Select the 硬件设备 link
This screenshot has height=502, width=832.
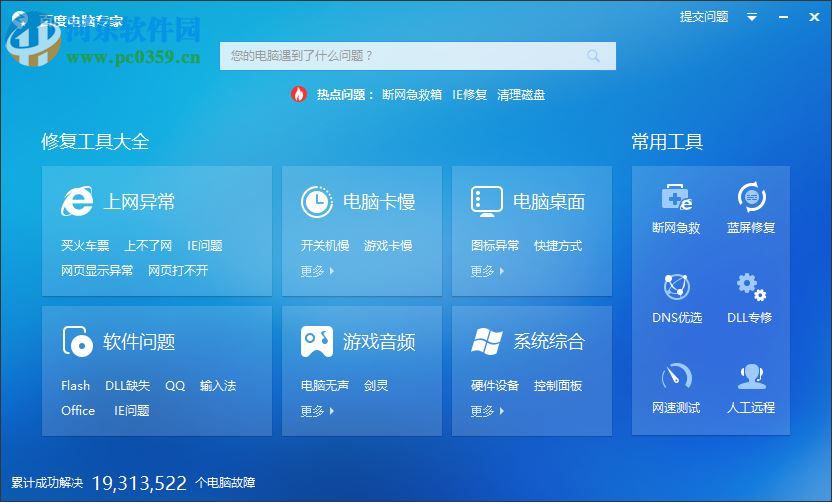pos(495,385)
